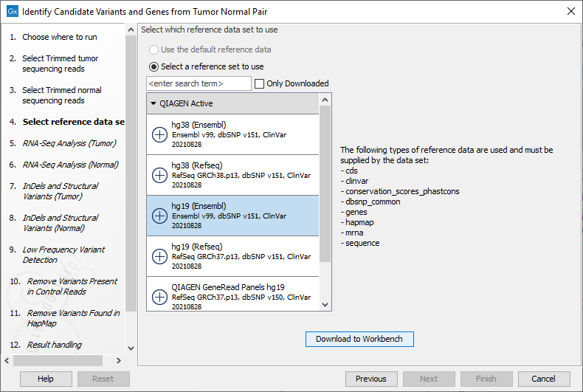The image size is (583, 392).
Task: Click 'genes' in required data list
Action: click(356, 213)
